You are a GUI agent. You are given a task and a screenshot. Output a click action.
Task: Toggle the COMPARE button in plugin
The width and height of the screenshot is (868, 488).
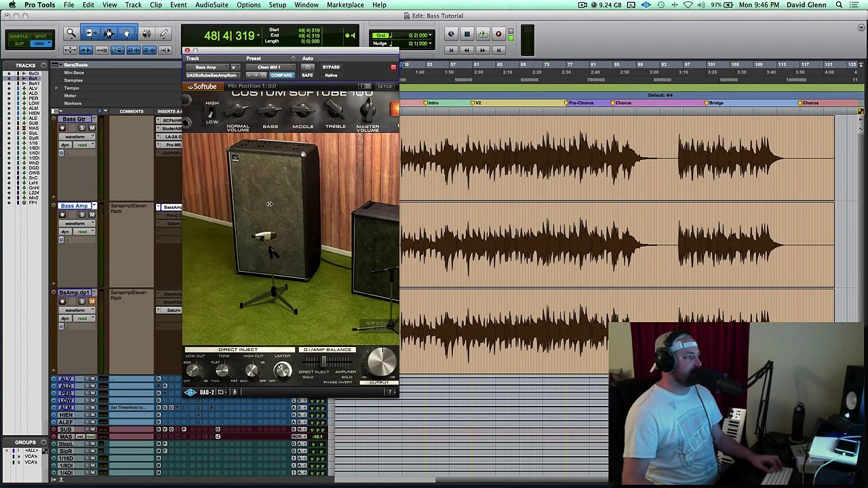point(281,75)
